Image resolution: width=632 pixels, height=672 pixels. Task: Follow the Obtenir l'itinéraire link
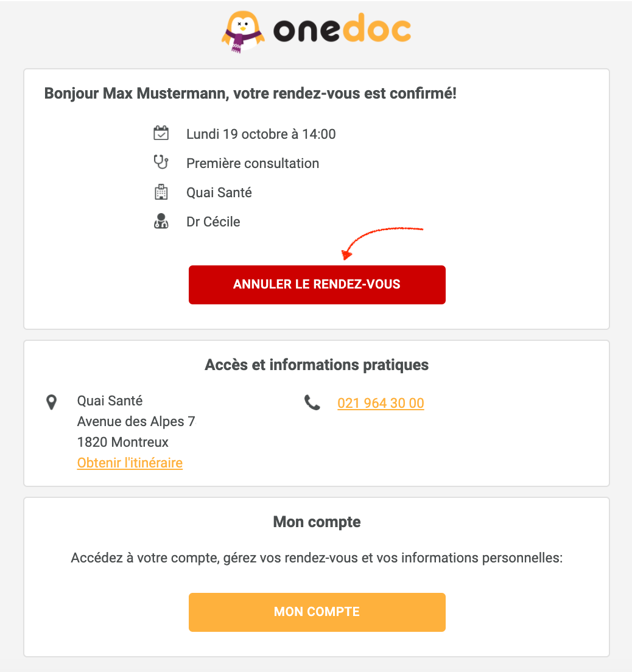[130, 463]
